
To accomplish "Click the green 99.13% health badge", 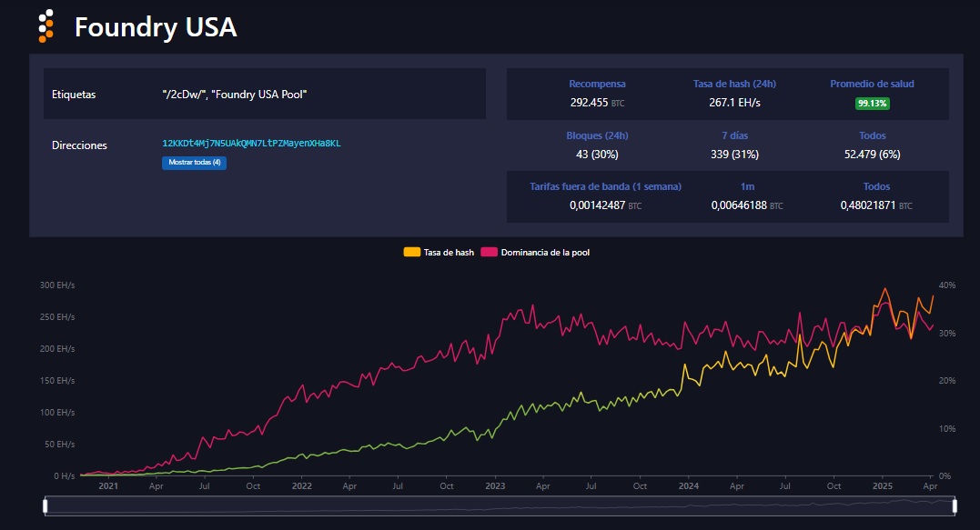I will (x=872, y=104).
